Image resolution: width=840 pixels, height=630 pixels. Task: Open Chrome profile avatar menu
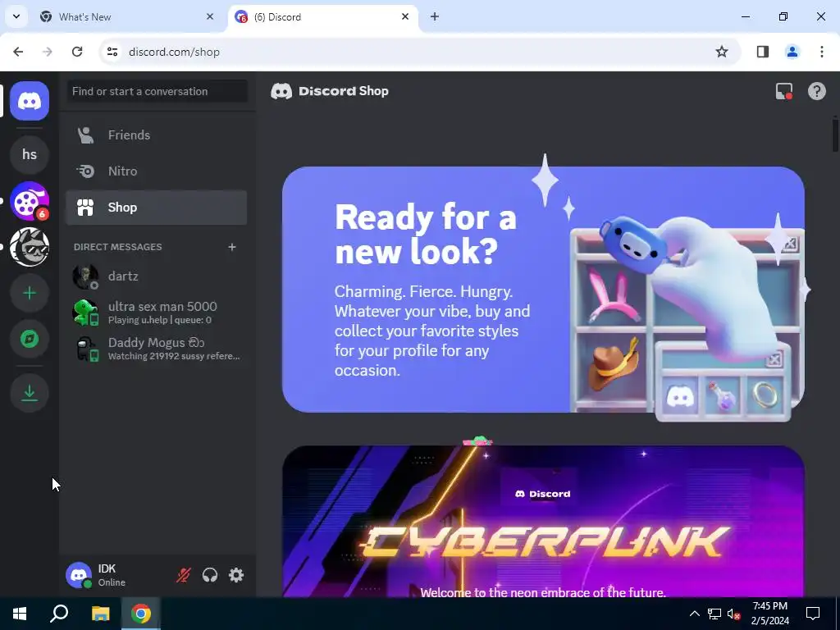[792, 52]
